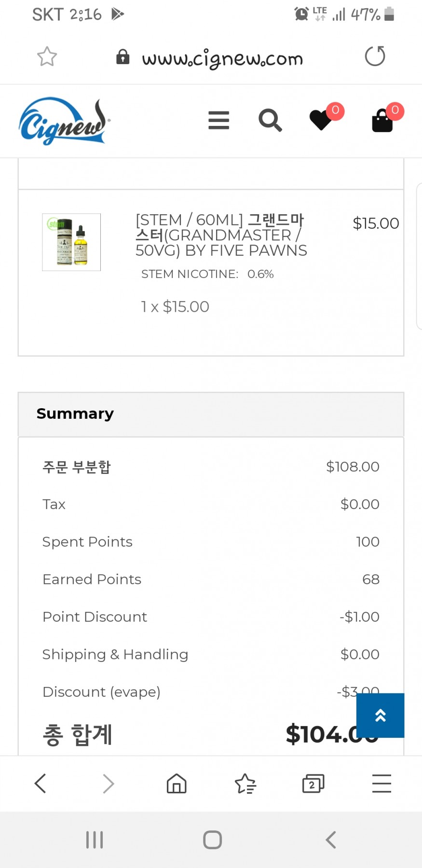Open the wishlist heart icon
The image size is (422, 868).
(x=321, y=120)
